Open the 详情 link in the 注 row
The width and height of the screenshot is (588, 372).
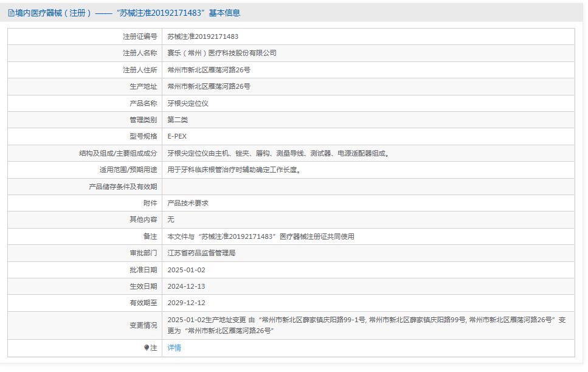pos(174,348)
